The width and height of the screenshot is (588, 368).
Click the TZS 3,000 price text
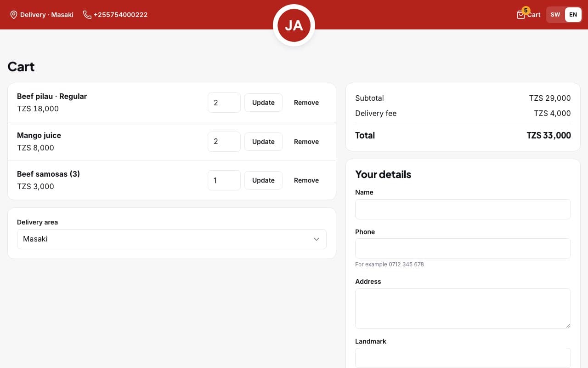(x=35, y=186)
